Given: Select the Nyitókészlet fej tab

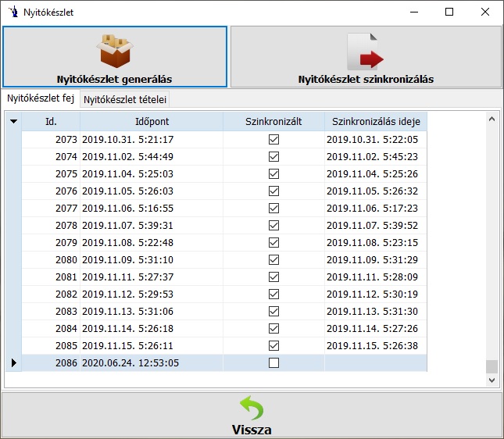Looking at the screenshot, I should pyautogui.click(x=41, y=99).
